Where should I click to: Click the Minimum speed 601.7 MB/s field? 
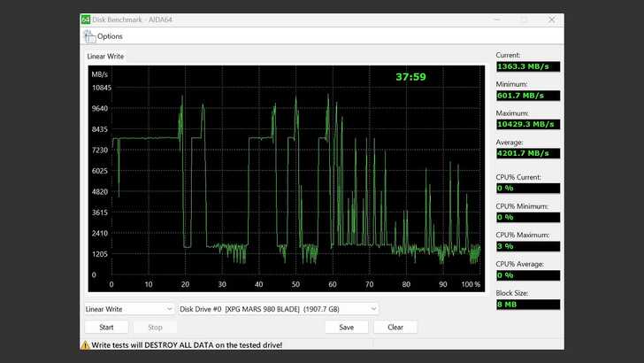pyautogui.click(x=527, y=96)
